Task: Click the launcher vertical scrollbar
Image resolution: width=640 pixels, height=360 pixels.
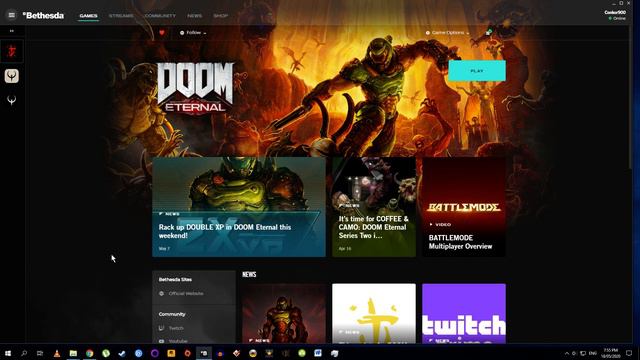Action: click(x=630, y=98)
